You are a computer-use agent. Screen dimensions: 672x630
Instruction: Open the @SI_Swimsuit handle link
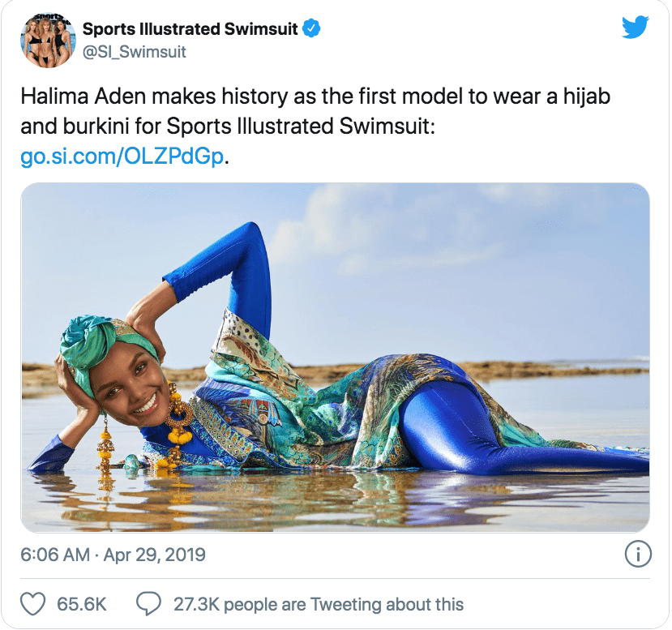134,52
